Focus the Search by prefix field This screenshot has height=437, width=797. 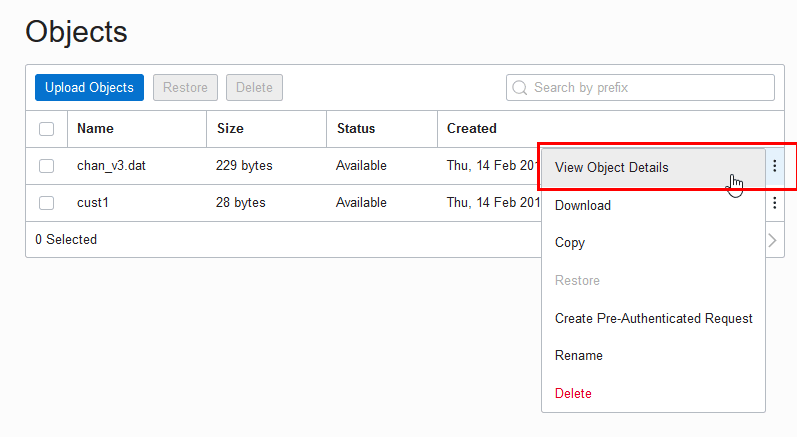pyautogui.click(x=650, y=88)
